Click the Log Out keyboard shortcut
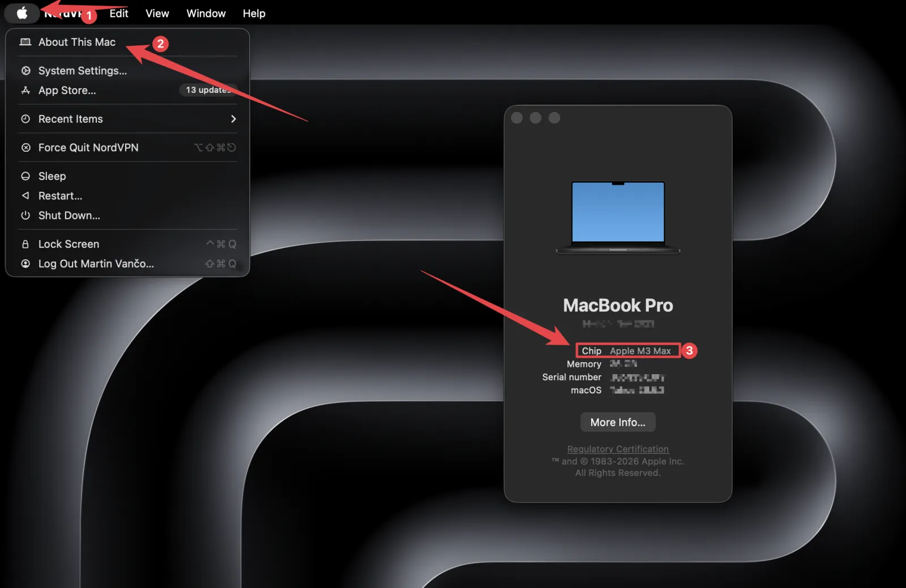Viewport: 906px width, 588px height. 221,264
